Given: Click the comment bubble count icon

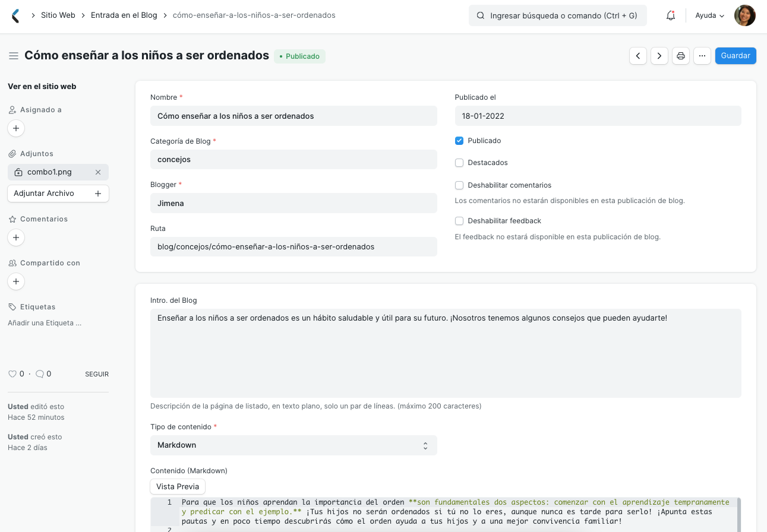Looking at the screenshot, I should click(x=40, y=374).
